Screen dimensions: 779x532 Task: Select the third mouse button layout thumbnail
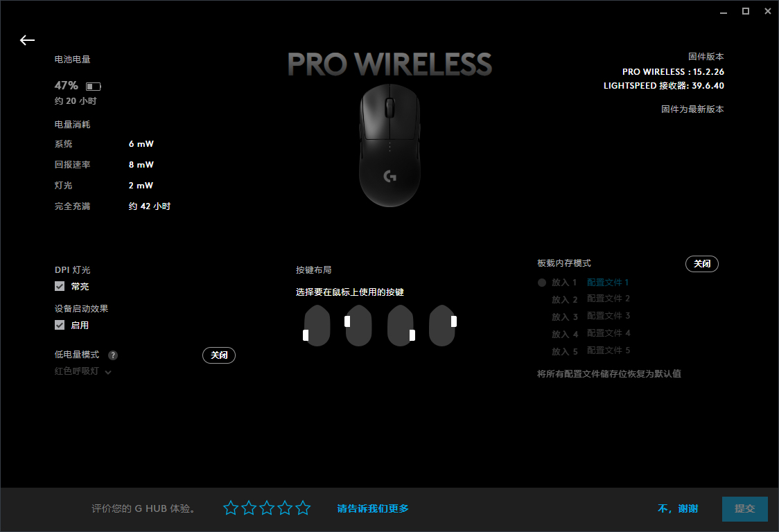[401, 326]
